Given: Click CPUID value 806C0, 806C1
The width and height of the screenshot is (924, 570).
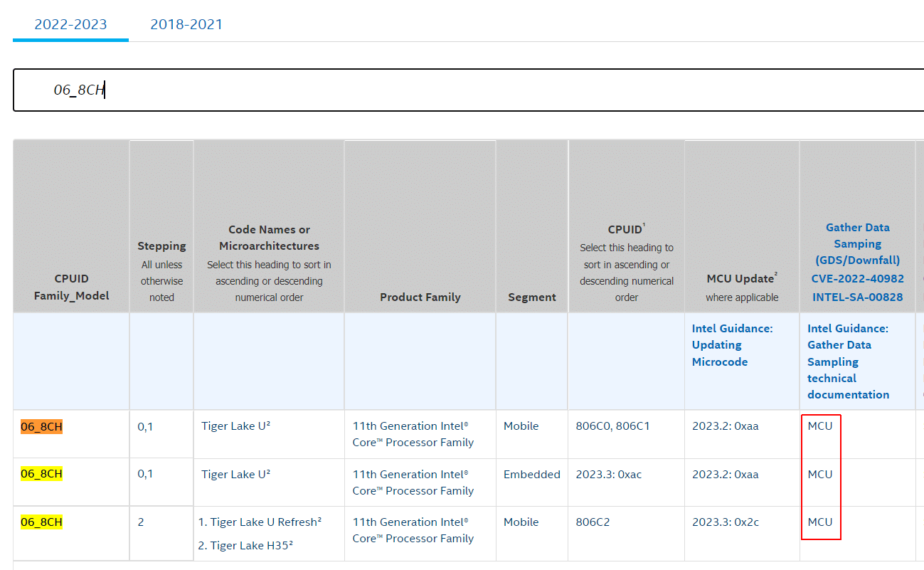Looking at the screenshot, I should [x=612, y=426].
